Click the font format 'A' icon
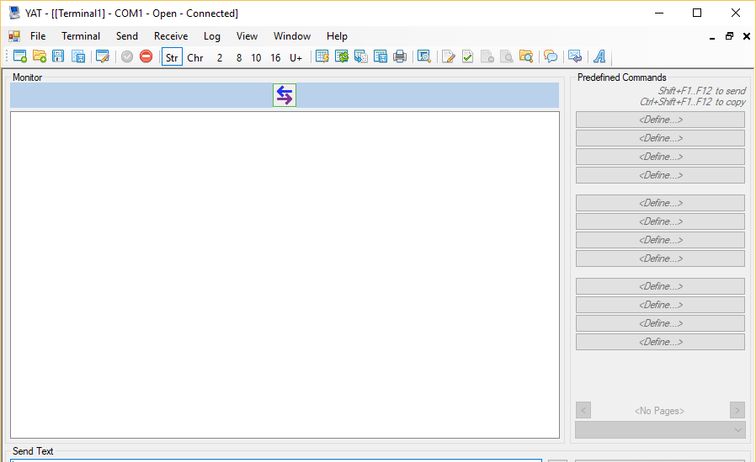756x462 pixels. pos(599,57)
